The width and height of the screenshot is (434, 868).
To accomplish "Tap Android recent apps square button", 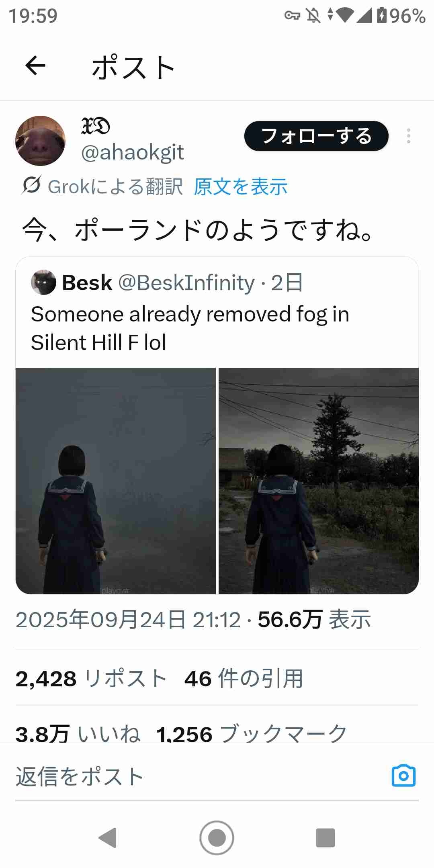I will pos(325,837).
